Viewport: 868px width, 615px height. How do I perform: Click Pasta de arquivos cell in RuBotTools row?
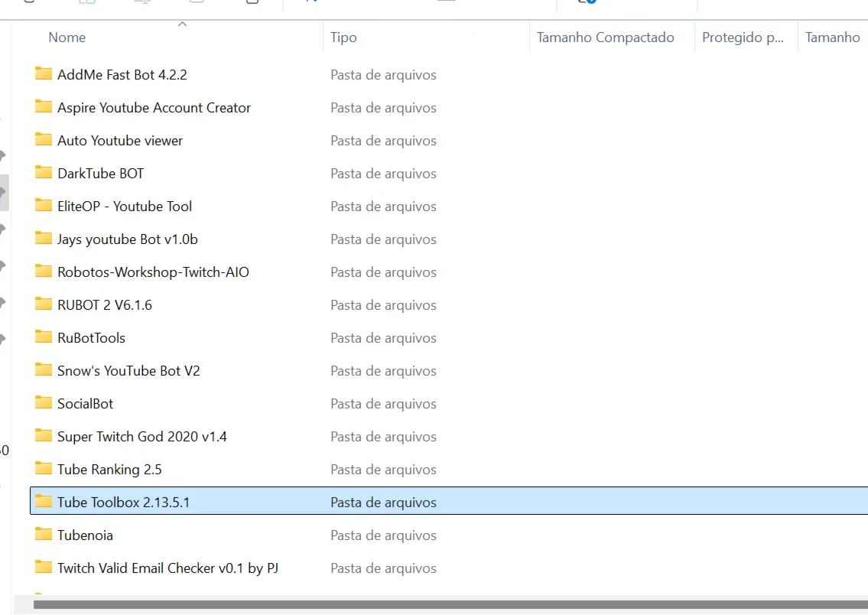tap(383, 338)
